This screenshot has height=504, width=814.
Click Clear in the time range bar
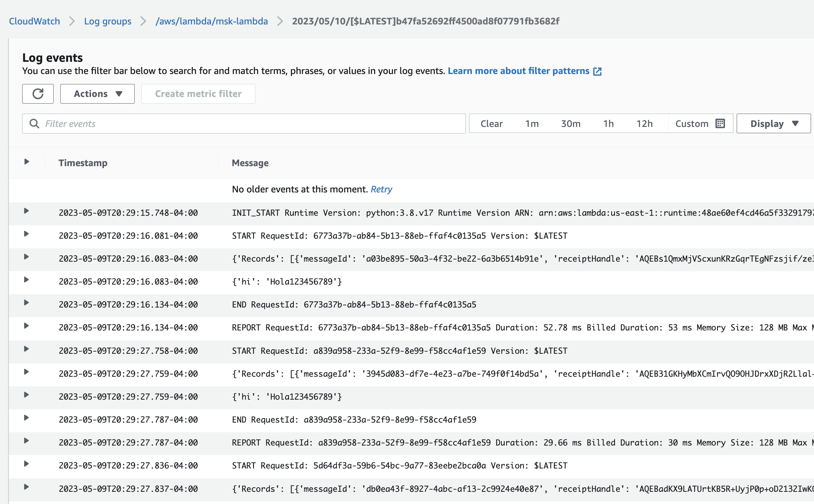[x=491, y=124]
